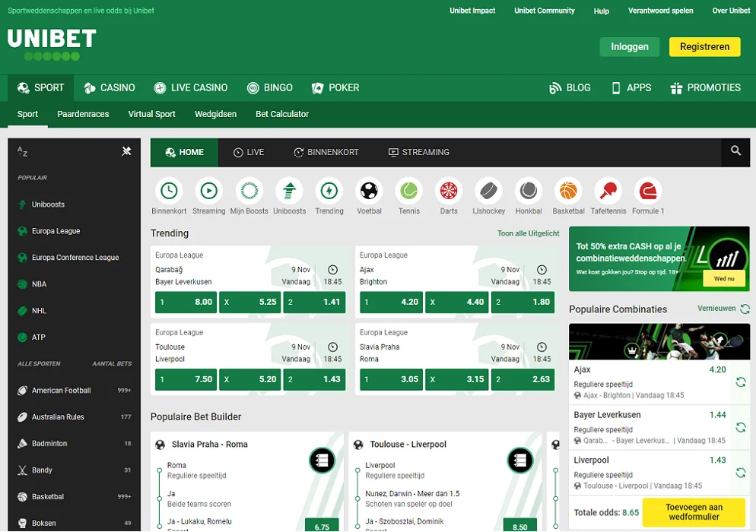Switch to the BINNENKORT tab
756x532 pixels.
coord(326,152)
